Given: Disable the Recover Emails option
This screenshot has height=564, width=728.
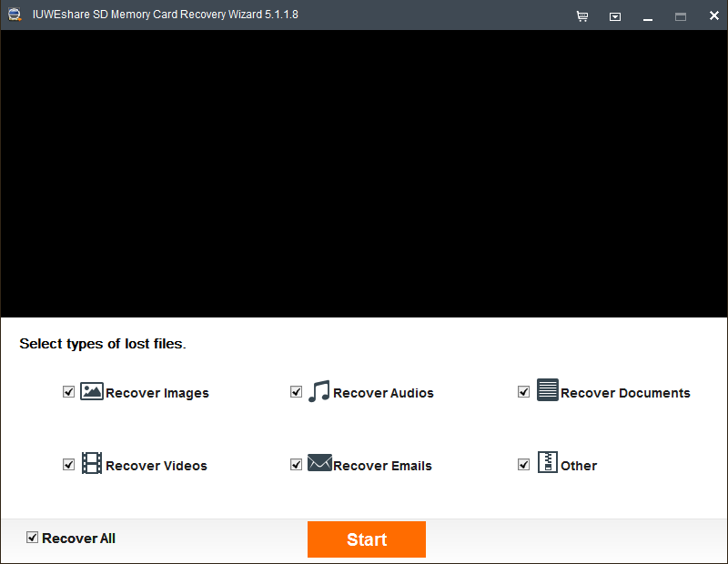Looking at the screenshot, I should pos(296,463).
